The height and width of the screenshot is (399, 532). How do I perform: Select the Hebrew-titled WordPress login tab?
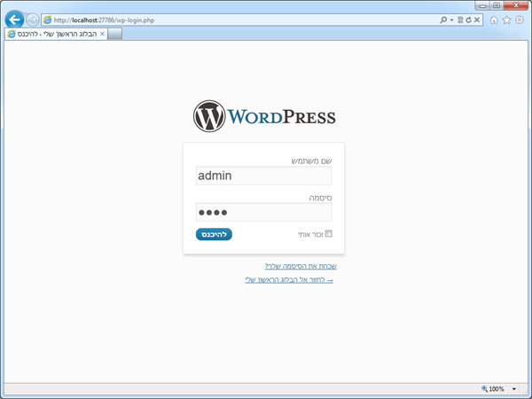pyautogui.click(x=57, y=34)
